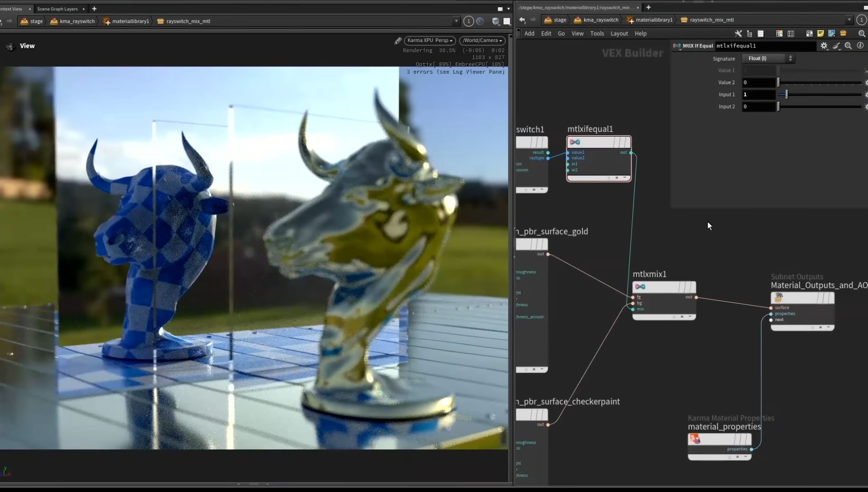Click the node shapes grid icon

[791, 33]
